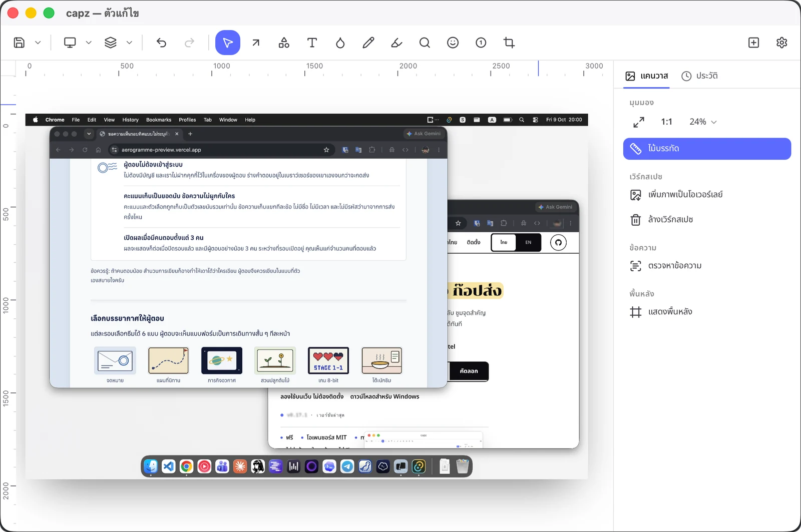The image size is (801, 532).
Task: Pick the blur droplet tool
Action: pos(340,43)
